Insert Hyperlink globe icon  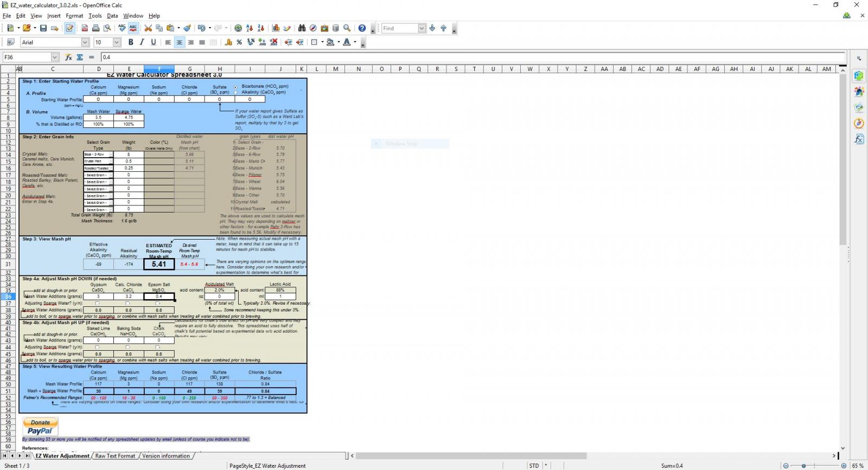click(238, 28)
